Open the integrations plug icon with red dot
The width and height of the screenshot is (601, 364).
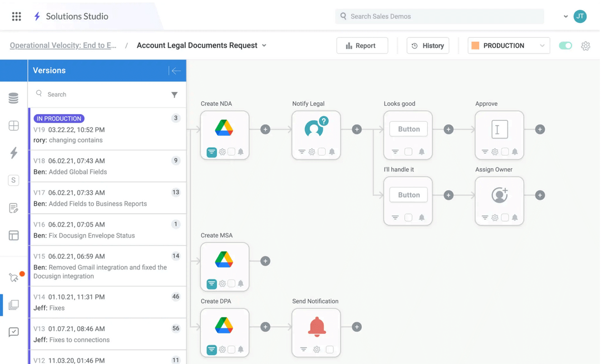click(x=13, y=277)
